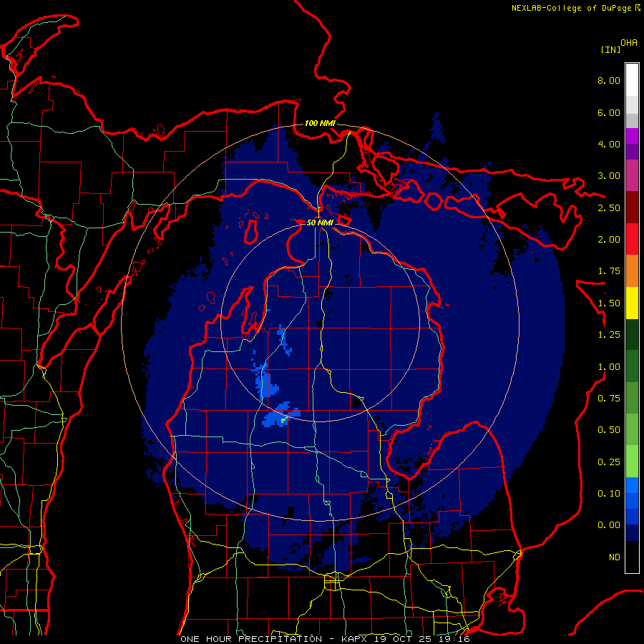
Task: Click the 0.75 legend value
Action: (609, 399)
